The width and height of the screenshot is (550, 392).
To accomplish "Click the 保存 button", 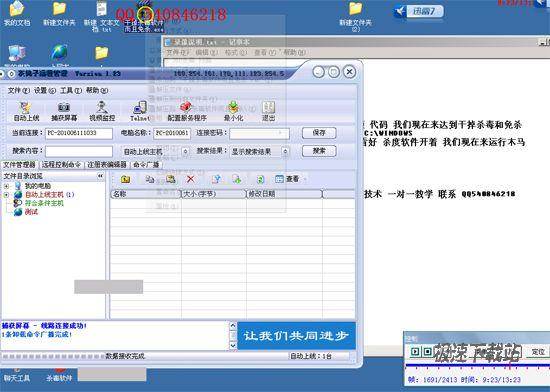I will pyautogui.click(x=319, y=133).
